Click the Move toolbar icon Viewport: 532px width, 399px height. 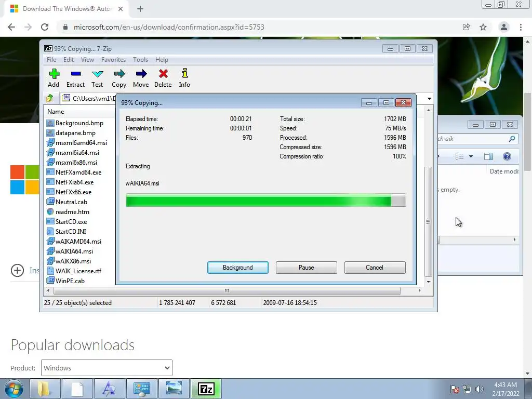(x=141, y=78)
